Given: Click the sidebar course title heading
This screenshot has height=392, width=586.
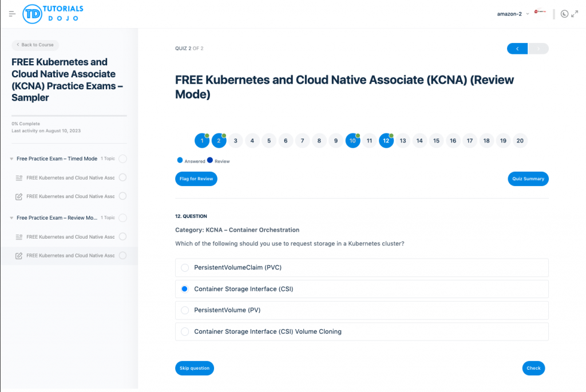Looking at the screenshot, I should coord(68,80).
